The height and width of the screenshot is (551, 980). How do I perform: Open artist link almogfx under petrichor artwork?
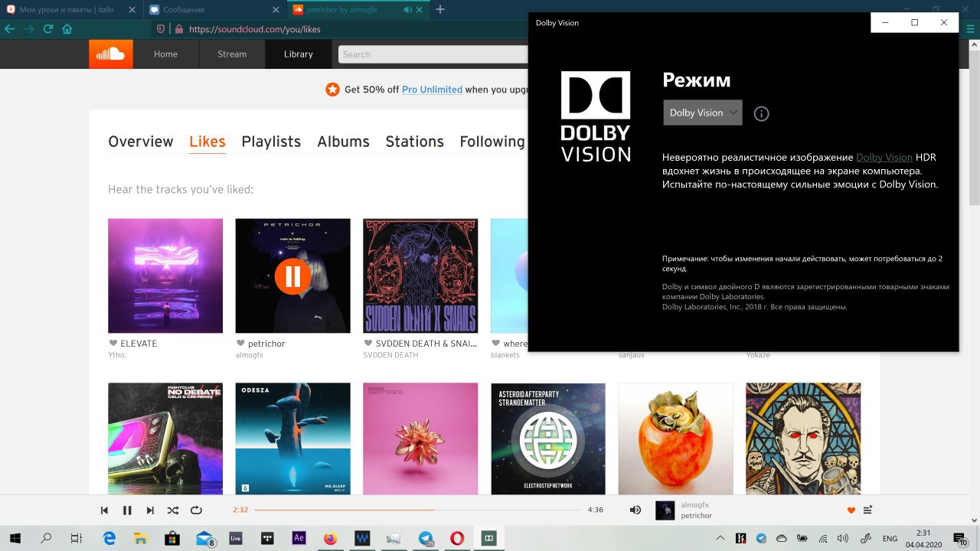pyautogui.click(x=250, y=355)
